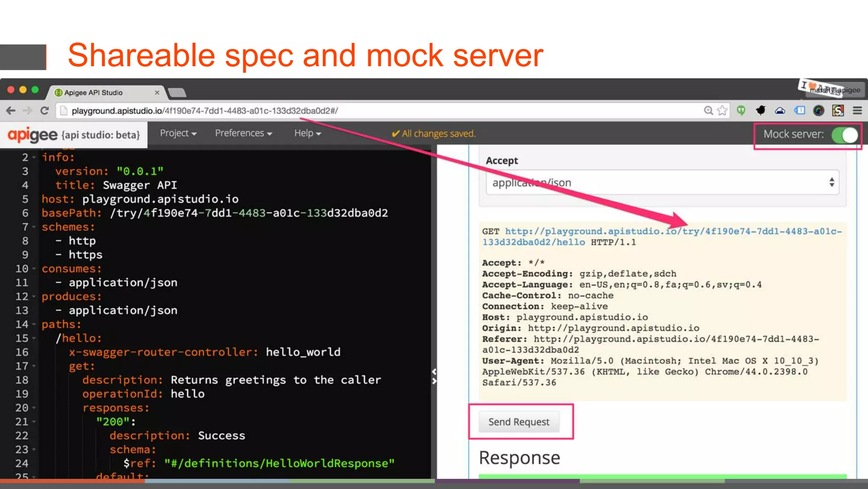
Task: Click the Cache-Control no-cache header
Action: (548, 296)
